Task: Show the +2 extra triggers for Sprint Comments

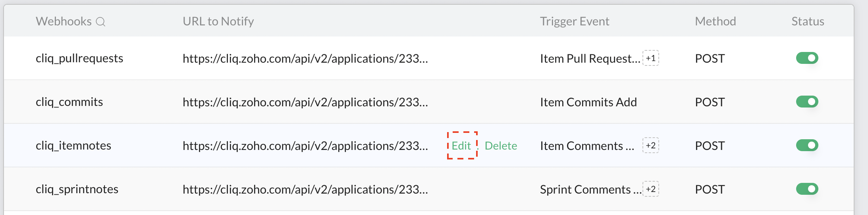Action: pyautogui.click(x=651, y=189)
